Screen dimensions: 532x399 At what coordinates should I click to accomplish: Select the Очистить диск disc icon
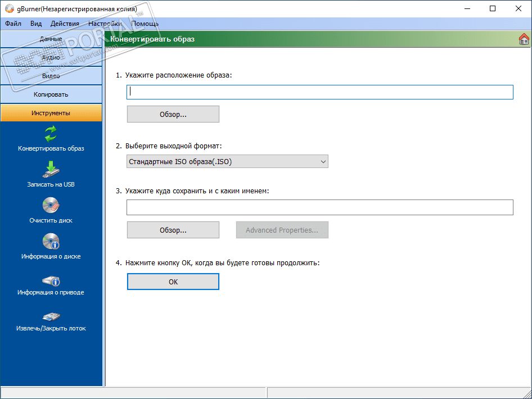tap(51, 206)
